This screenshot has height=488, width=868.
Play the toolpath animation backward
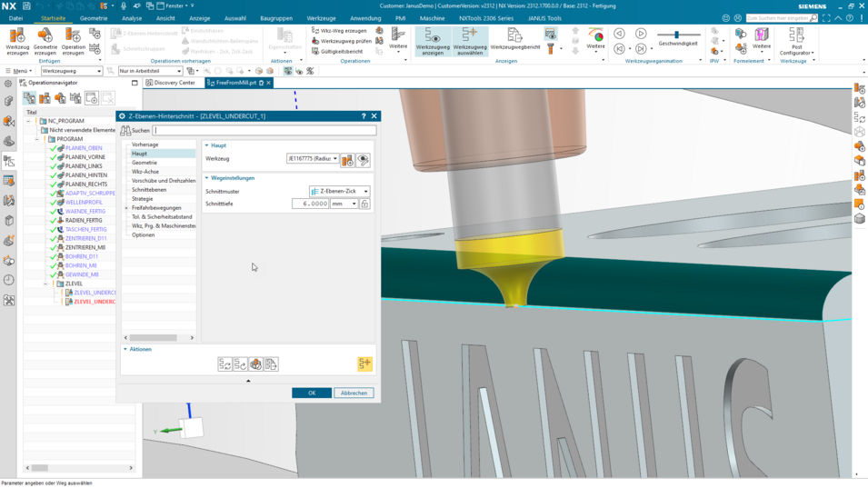(x=620, y=34)
